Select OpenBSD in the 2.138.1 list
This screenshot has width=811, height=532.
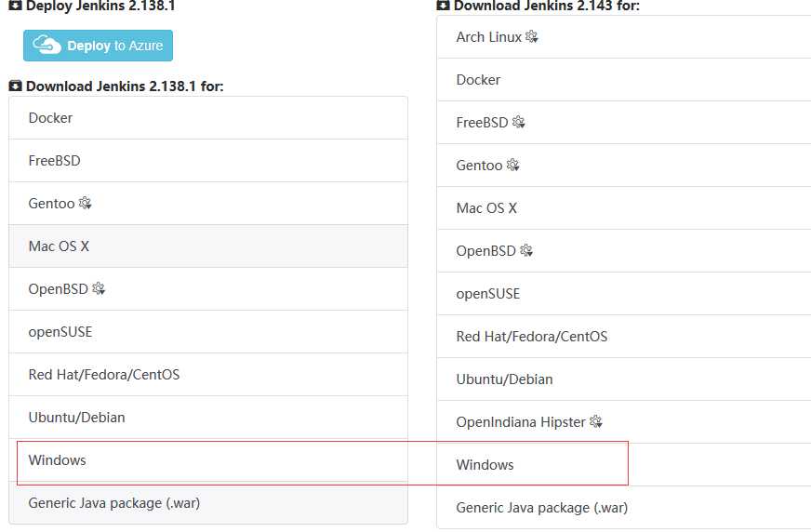tap(208, 289)
